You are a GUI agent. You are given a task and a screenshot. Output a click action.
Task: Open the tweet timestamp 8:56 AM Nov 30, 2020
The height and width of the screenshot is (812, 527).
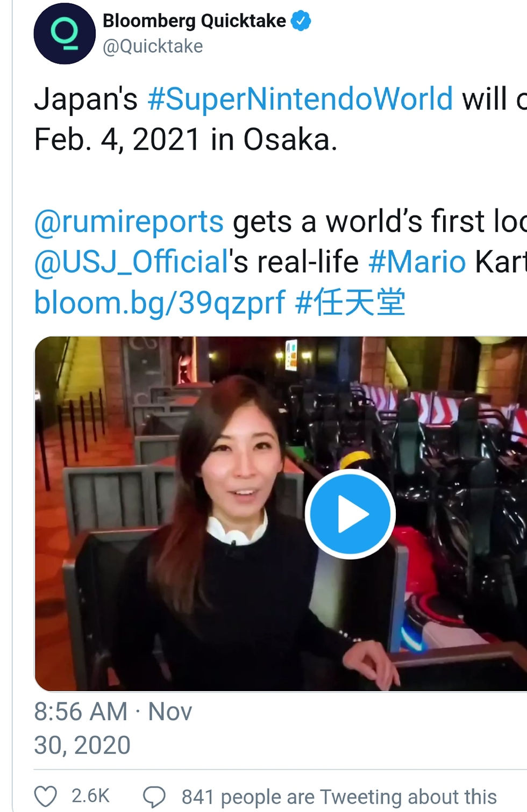click(x=112, y=728)
